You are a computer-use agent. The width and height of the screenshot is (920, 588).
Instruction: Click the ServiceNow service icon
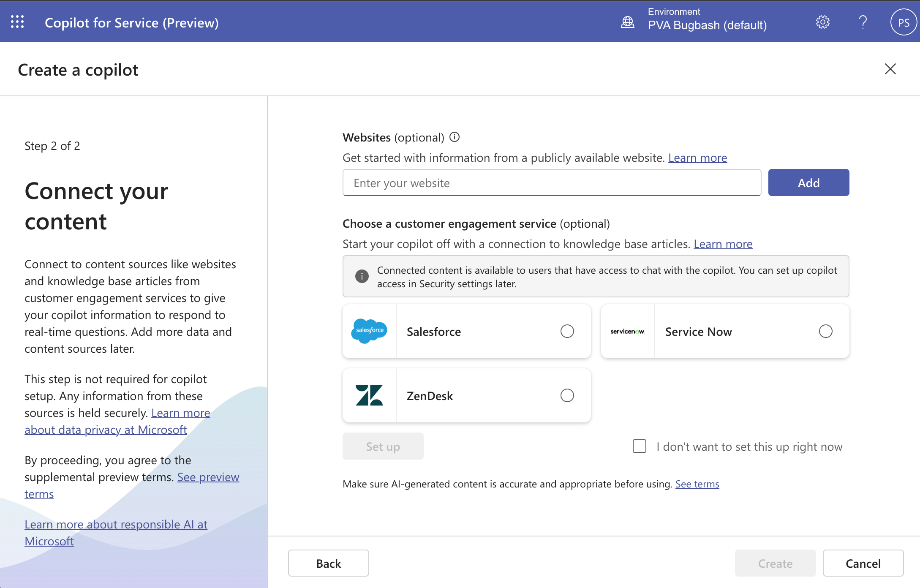628,331
